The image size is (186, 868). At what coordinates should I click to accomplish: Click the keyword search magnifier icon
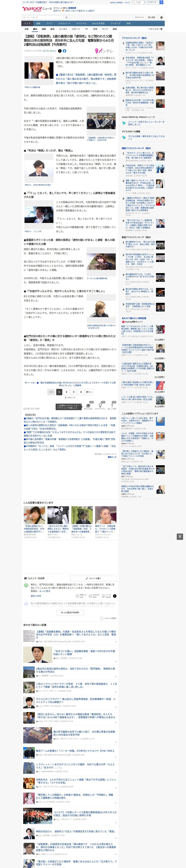click(66, 18)
